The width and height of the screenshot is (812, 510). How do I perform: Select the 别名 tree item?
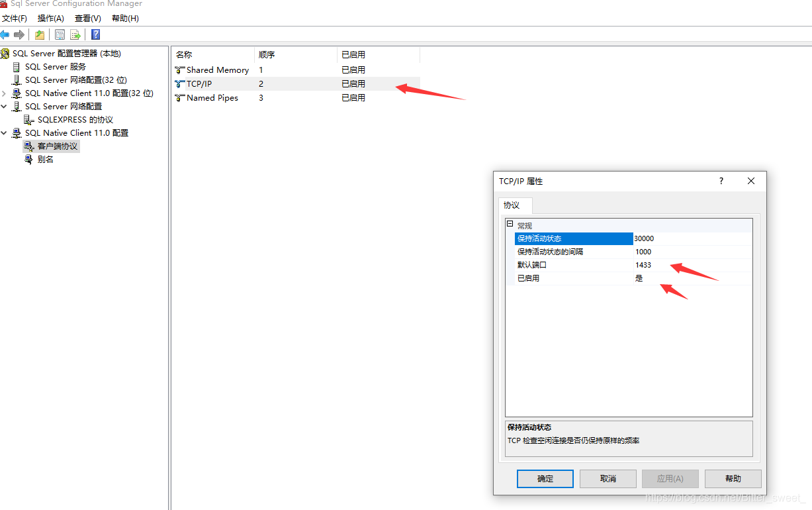[x=46, y=160]
